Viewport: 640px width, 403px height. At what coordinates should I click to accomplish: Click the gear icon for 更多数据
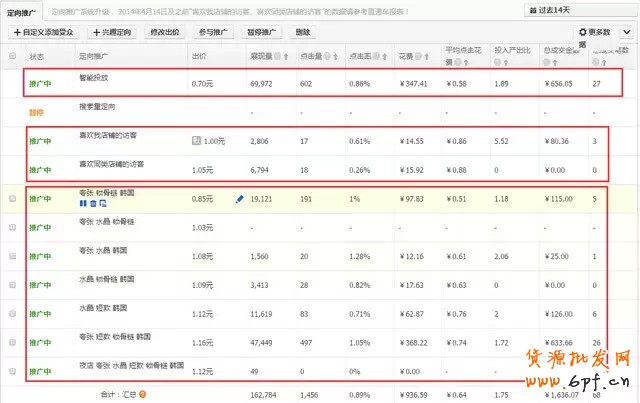(x=581, y=33)
